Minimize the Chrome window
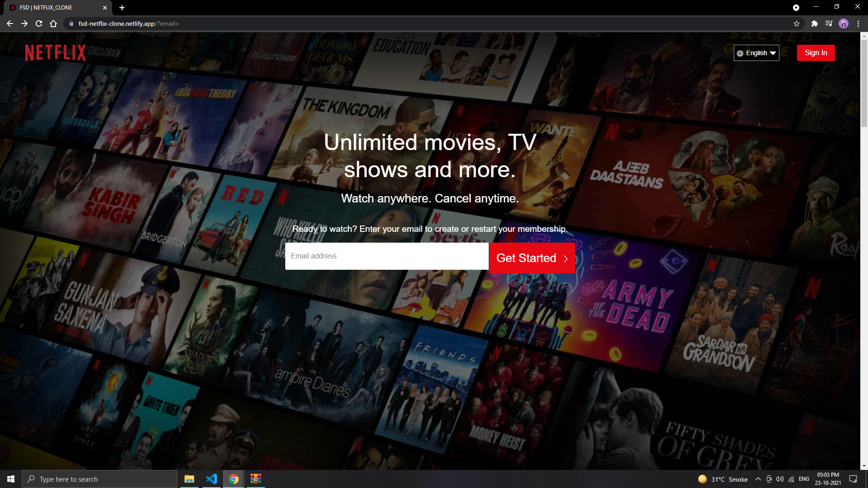Viewport: 868px width, 488px height. pos(816,7)
